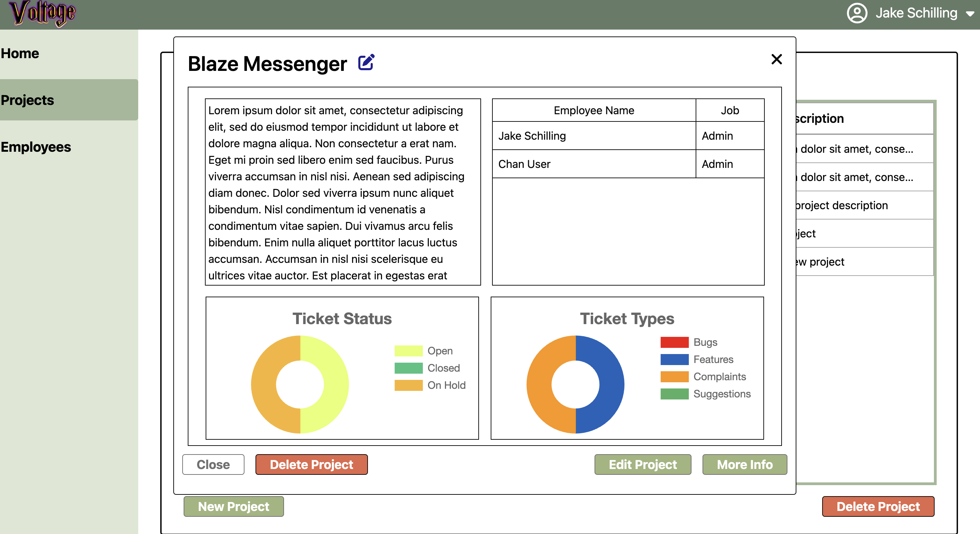This screenshot has height=534, width=980.
Task: Click the Features segment of Ticket Types chart
Action: (x=612, y=384)
